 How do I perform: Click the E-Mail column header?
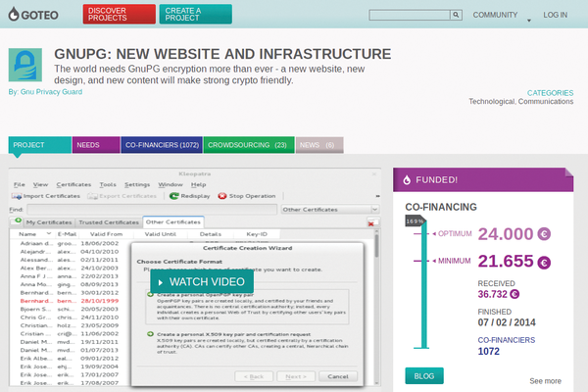click(x=67, y=234)
